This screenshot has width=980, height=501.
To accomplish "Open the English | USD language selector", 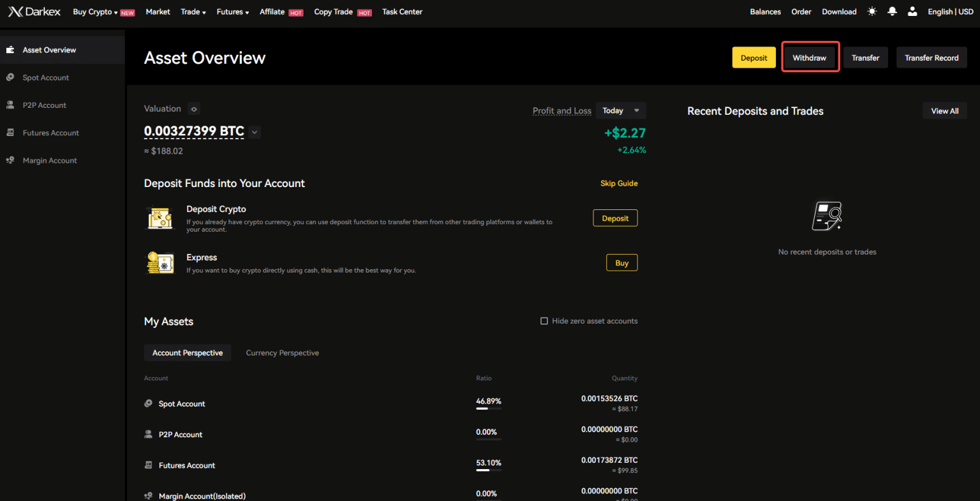I will tap(950, 11).
